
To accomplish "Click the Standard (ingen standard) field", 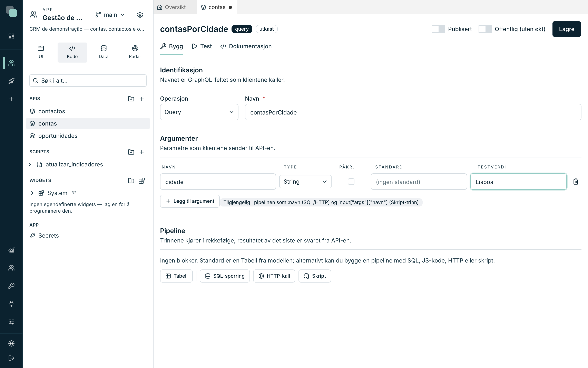I will pos(419,182).
